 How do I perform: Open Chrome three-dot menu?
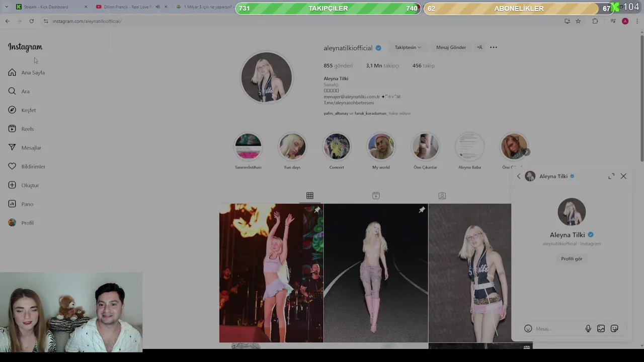pyautogui.click(x=637, y=21)
